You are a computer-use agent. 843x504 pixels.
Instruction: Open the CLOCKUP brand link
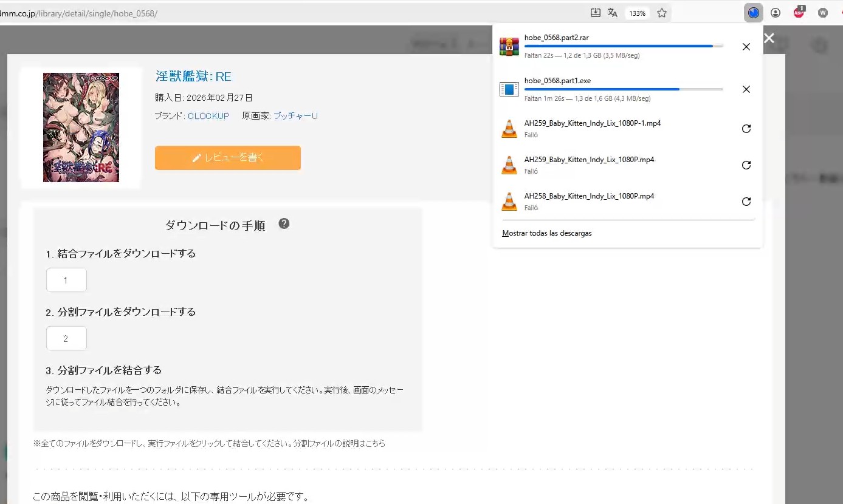click(x=208, y=116)
